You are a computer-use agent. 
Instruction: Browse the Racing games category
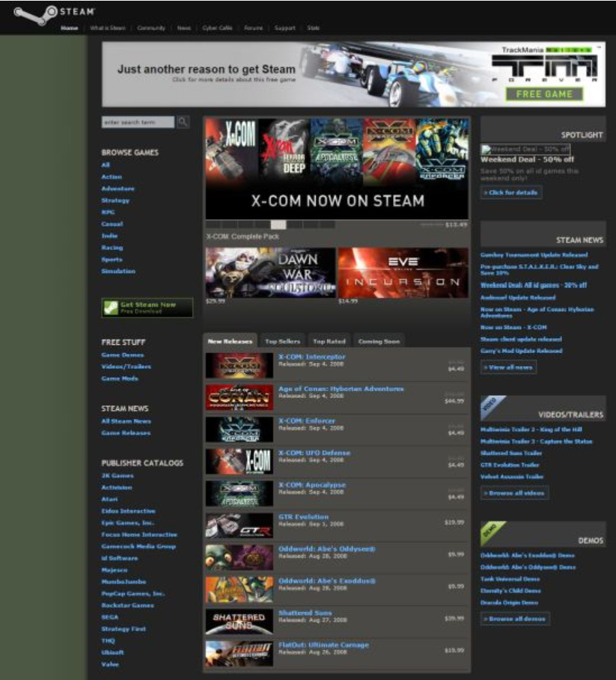click(112, 248)
